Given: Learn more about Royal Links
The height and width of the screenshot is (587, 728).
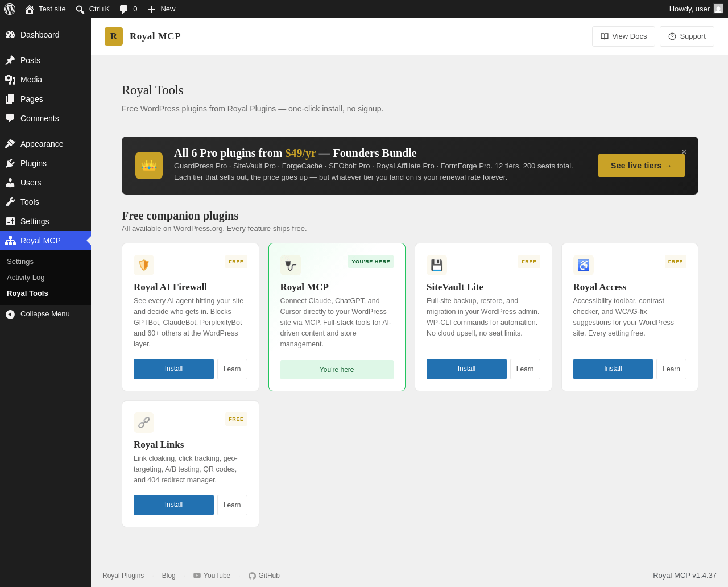Looking at the screenshot, I should pyautogui.click(x=232, y=505).
